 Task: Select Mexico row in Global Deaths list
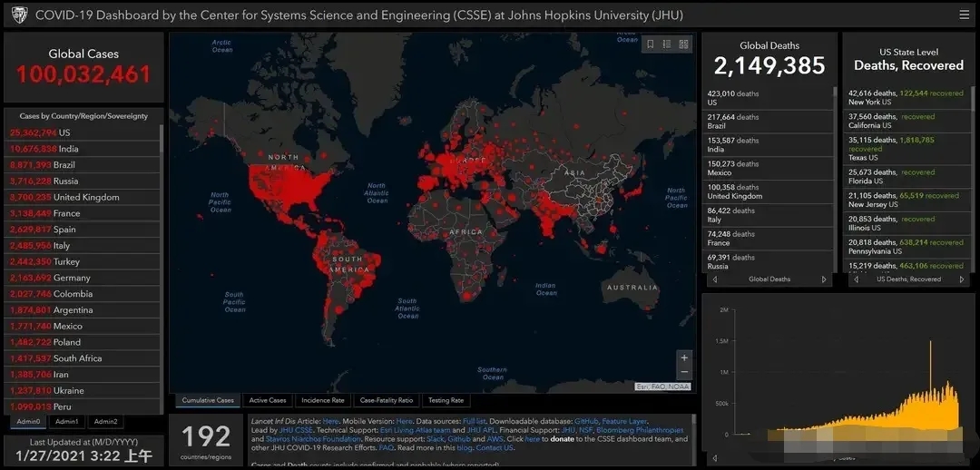click(x=768, y=168)
